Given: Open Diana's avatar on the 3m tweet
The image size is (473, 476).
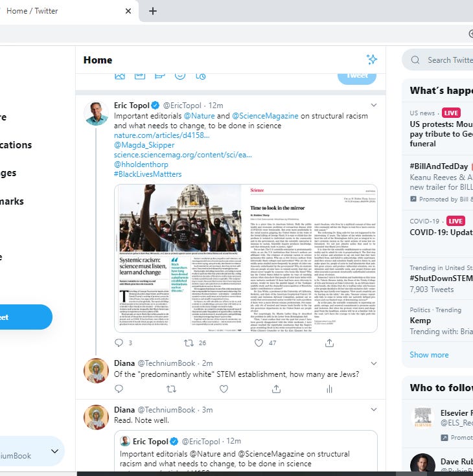Looking at the screenshot, I should 97,417.
